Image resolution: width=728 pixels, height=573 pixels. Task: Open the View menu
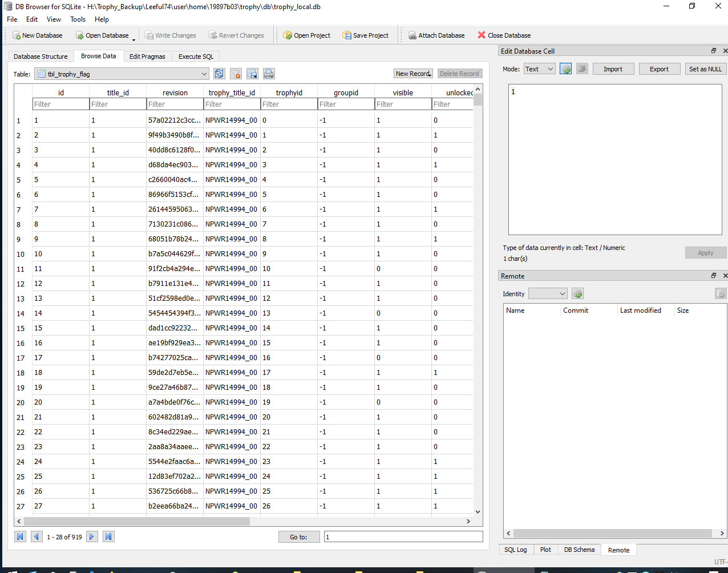54,19
